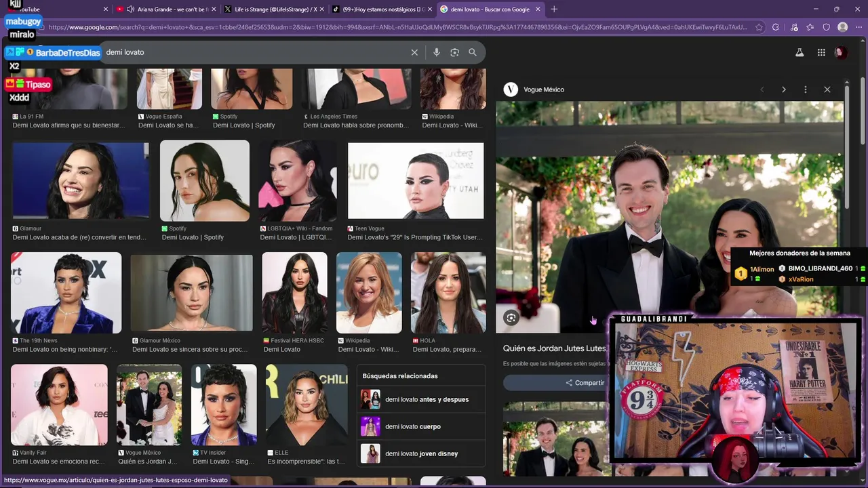Click 'Demi Lovato afirma que su bienestar' caption

coord(69,125)
